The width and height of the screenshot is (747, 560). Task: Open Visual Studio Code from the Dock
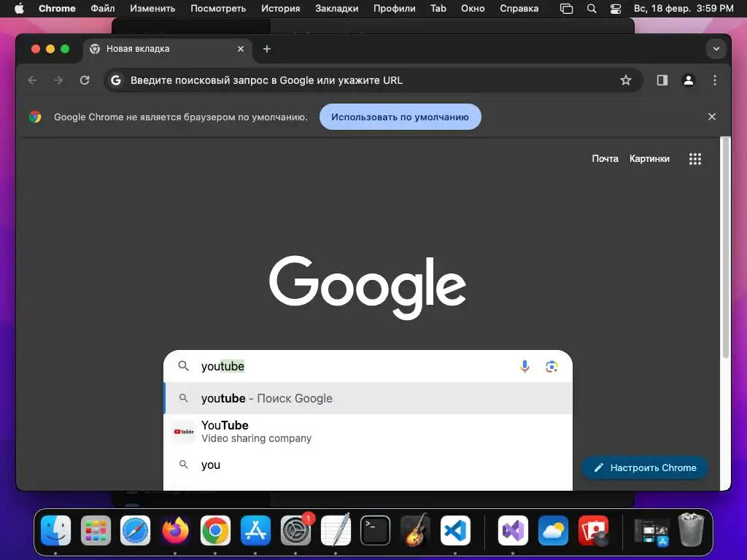pos(455,531)
